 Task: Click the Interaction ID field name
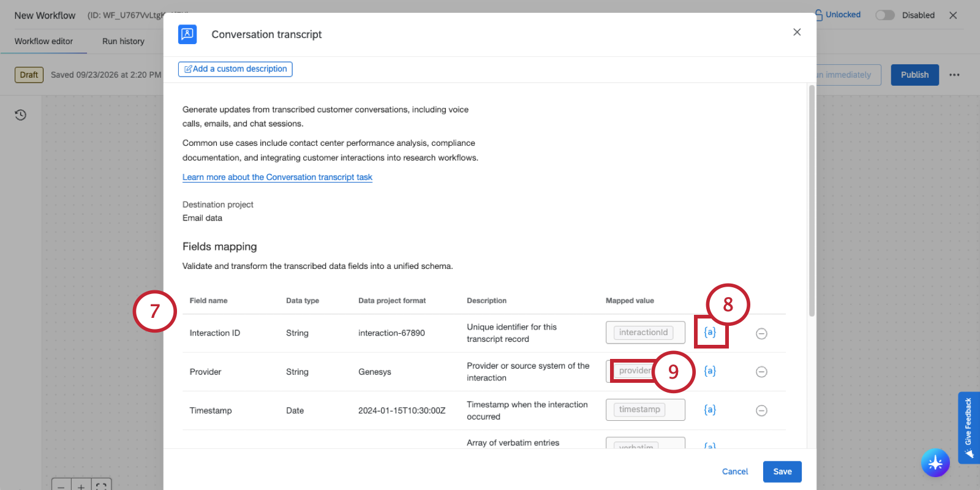[x=214, y=333]
